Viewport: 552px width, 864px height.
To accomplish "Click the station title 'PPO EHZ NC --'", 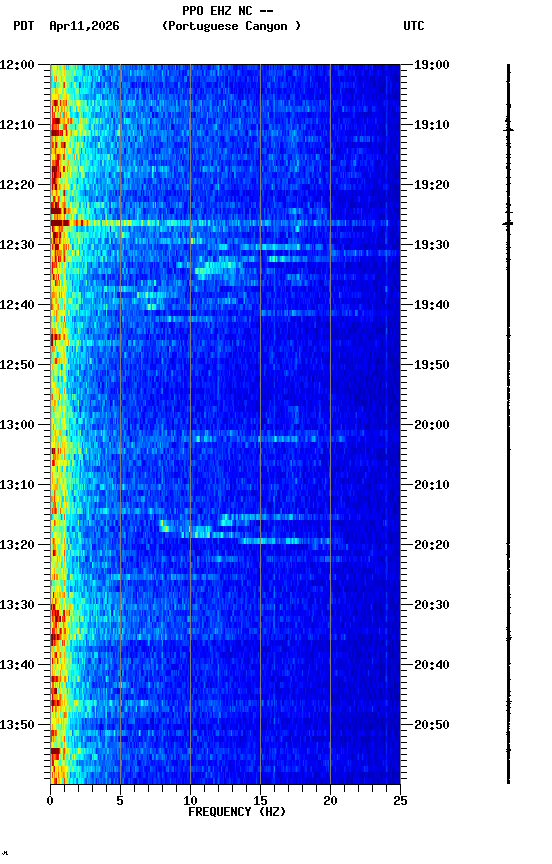I will click(x=228, y=10).
